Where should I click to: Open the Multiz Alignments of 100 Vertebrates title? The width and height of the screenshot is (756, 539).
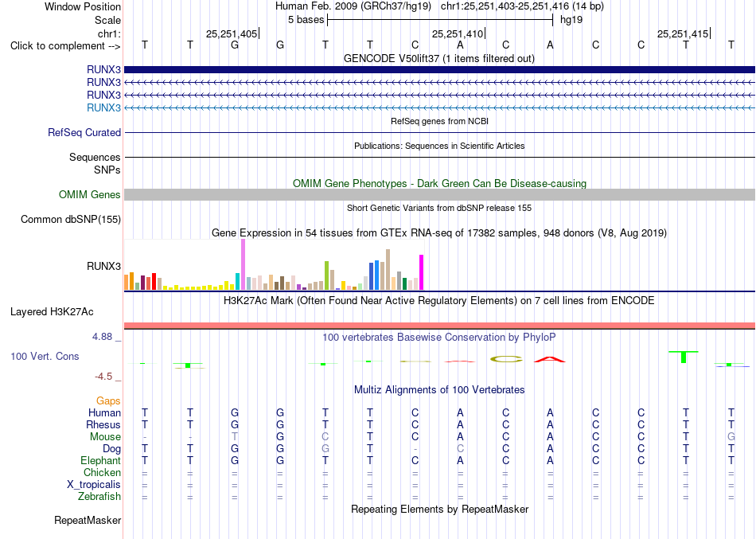(439, 390)
